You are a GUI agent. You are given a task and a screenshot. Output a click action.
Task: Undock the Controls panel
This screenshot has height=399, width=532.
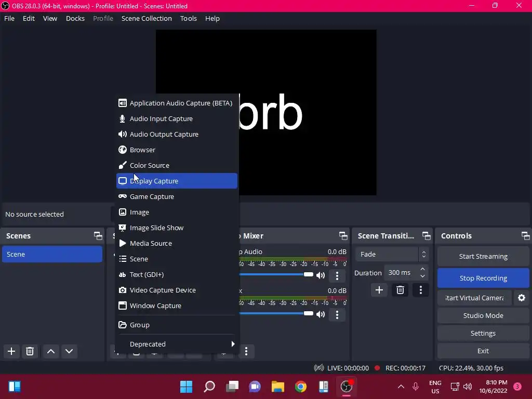(526, 236)
